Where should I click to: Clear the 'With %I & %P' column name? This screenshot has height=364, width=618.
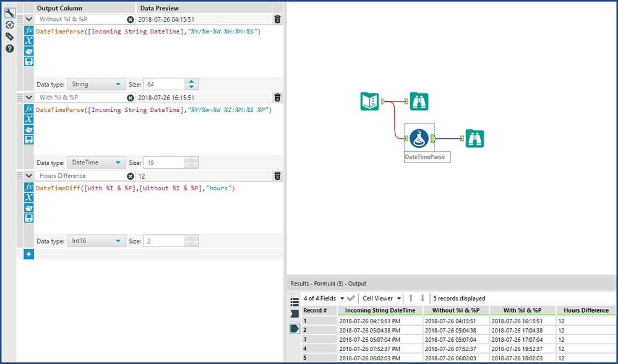click(x=131, y=98)
